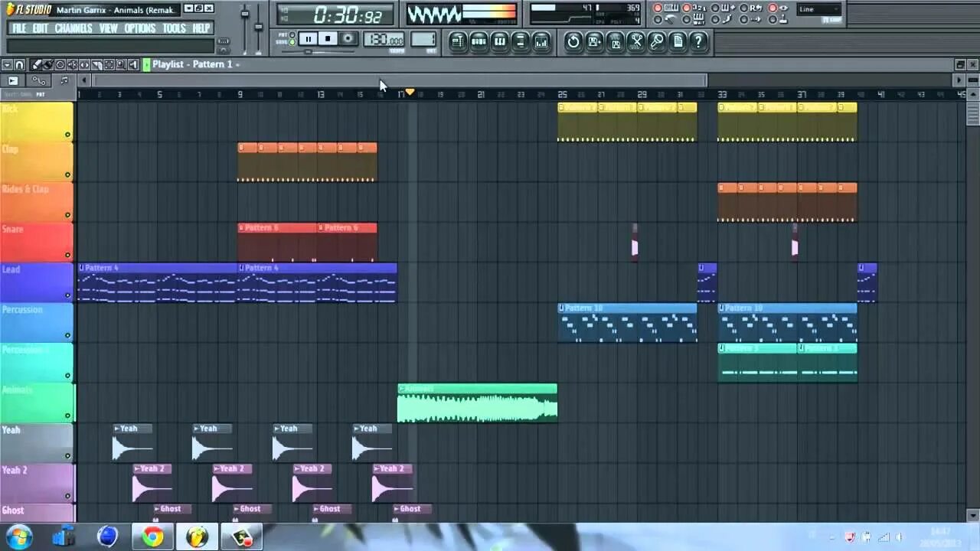Image resolution: width=980 pixels, height=551 pixels.
Task: Open the TOOLS menu
Action: (174, 28)
